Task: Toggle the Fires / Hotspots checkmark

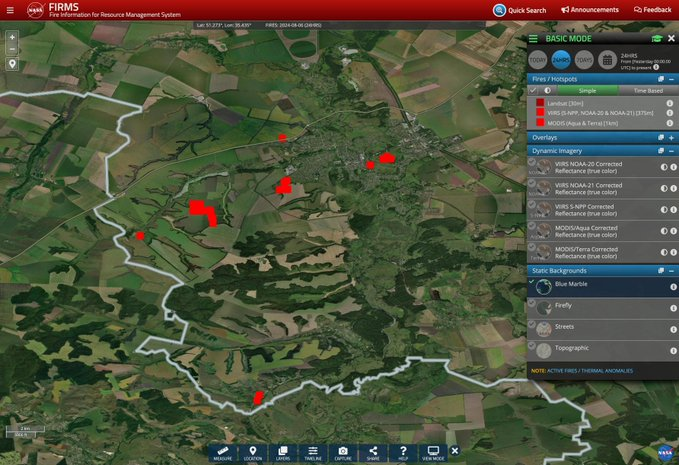Action: point(533,90)
